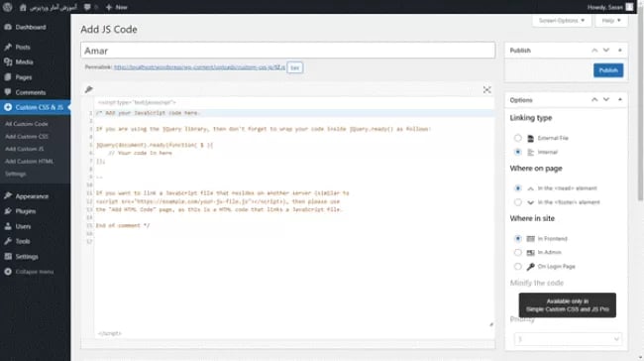Click the editor resize handle
The width and height of the screenshot is (644, 361).
click(x=491, y=325)
